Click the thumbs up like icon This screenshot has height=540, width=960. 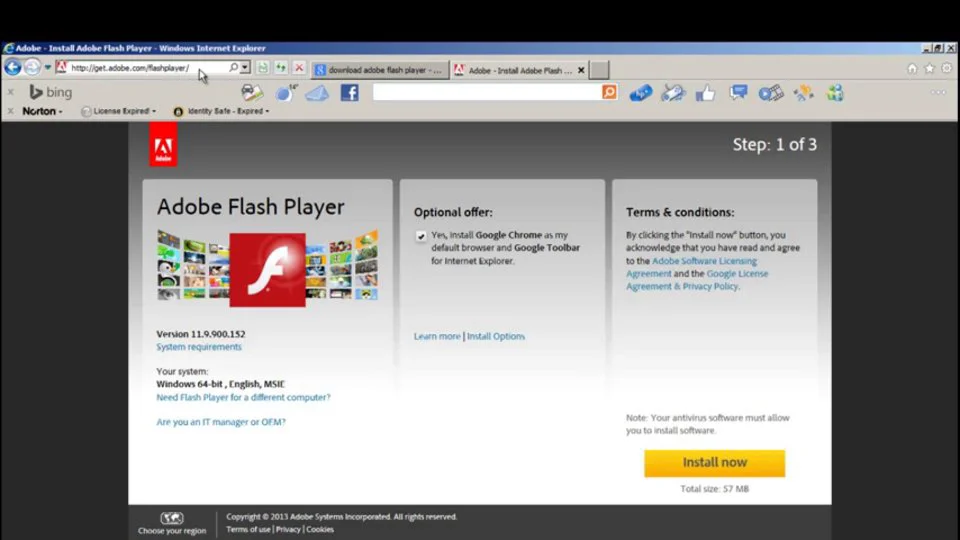point(705,93)
